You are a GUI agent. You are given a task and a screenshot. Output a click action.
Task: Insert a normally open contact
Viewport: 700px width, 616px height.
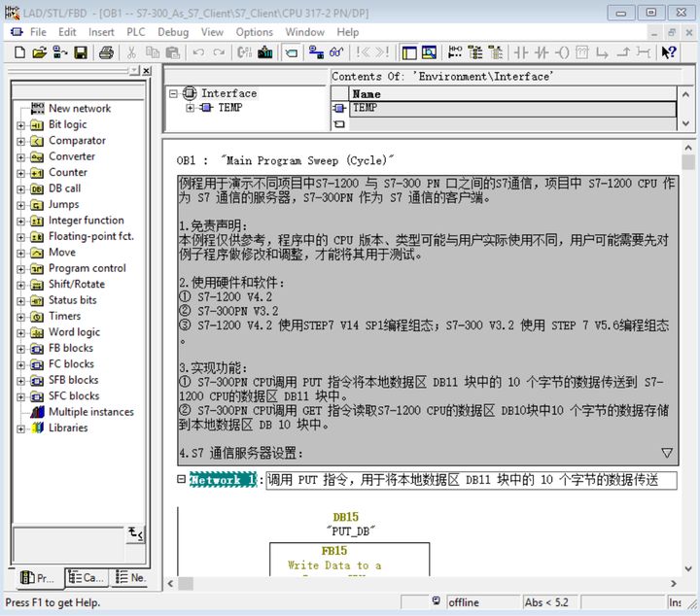pos(520,52)
